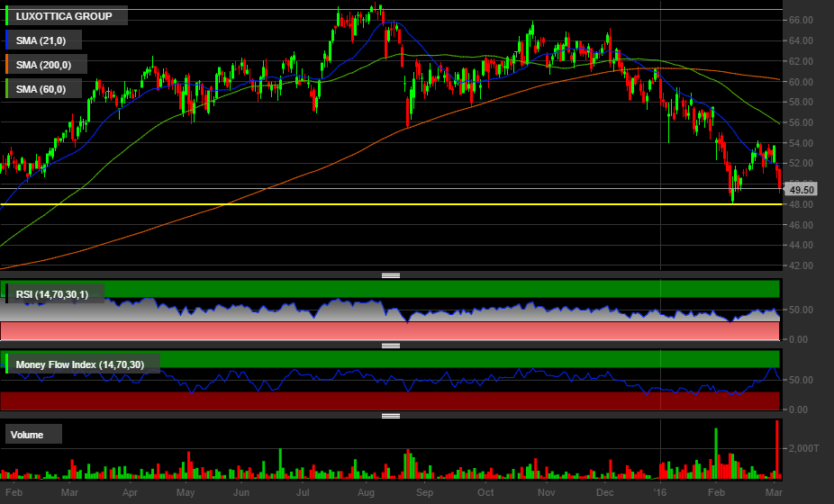The height and width of the screenshot is (504, 834).
Task: Click the tallest red volume bar in early March
Action: point(777,449)
